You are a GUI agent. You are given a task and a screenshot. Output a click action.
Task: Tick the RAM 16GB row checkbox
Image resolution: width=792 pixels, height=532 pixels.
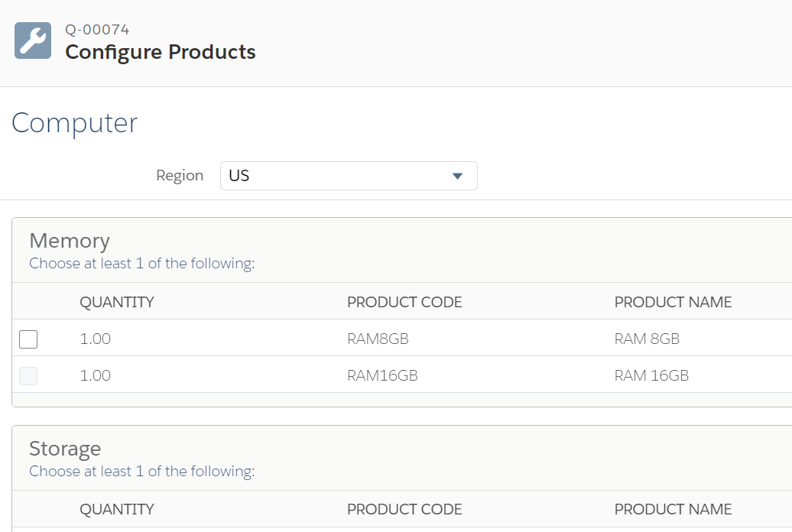(x=28, y=375)
